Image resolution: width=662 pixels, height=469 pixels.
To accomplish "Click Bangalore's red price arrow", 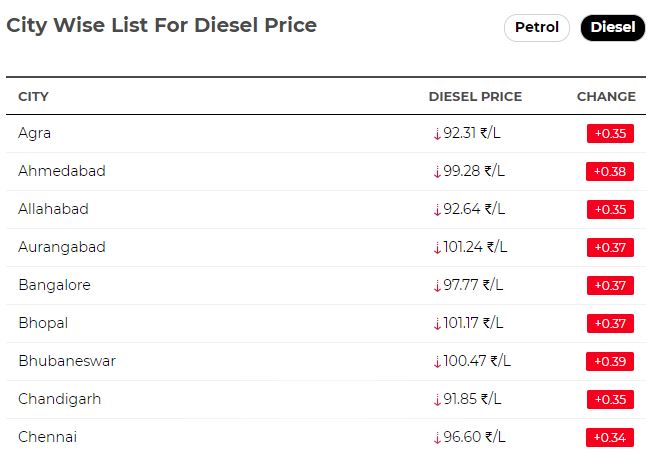I will point(437,285).
